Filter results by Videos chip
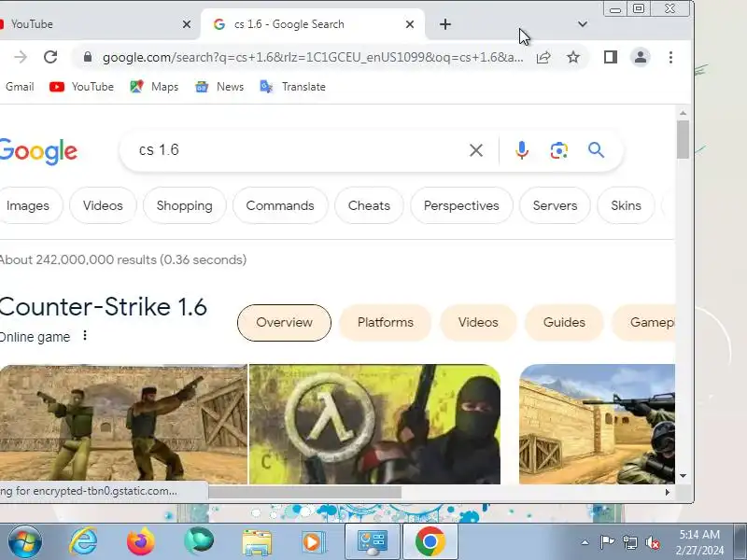The height and width of the screenshot is (560, 747). tap(103, 205)
